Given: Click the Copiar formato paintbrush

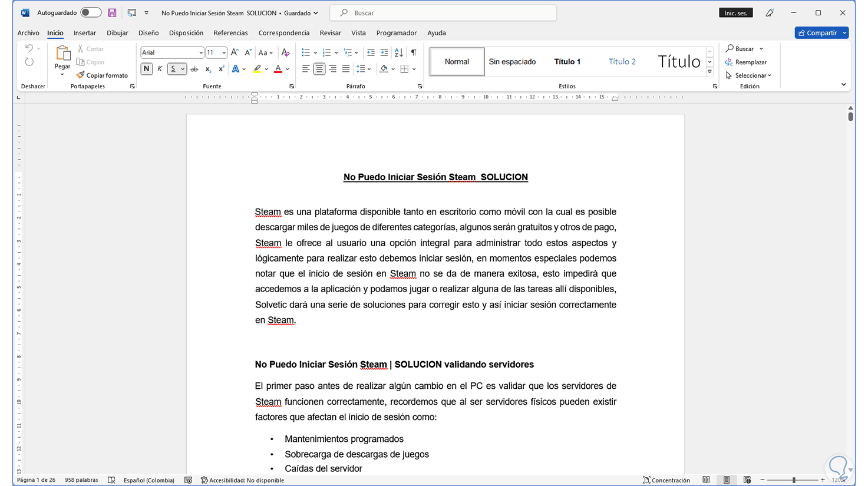Looking at the screenshot, I should coord(102,75).
